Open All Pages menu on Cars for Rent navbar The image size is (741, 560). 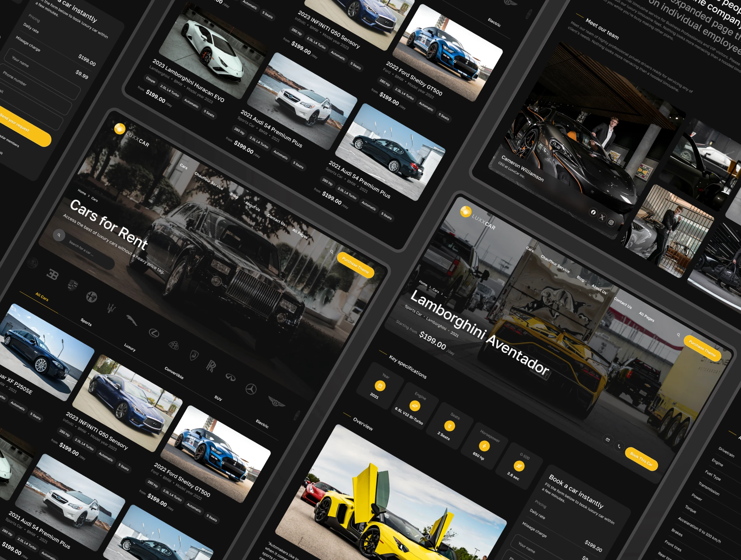(300, 233)
